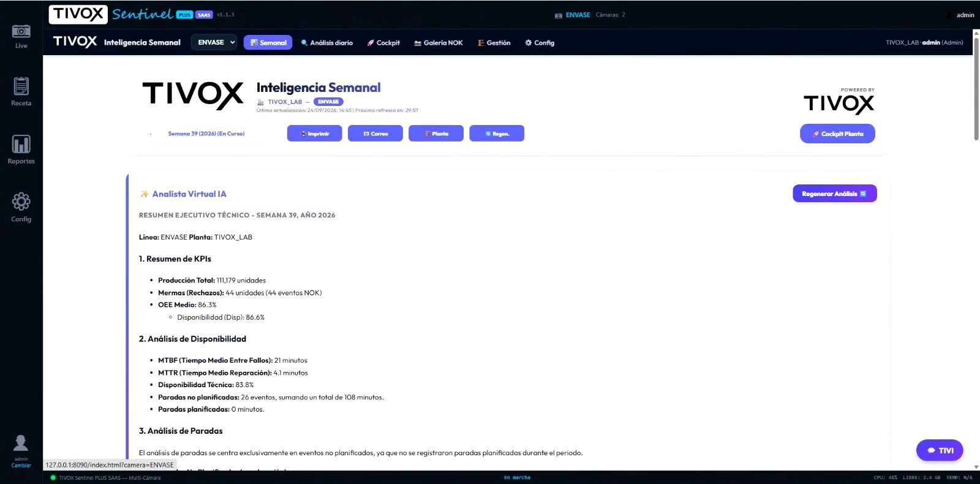
Task: Click the admin user label top right
Action: tap(965, 15)
